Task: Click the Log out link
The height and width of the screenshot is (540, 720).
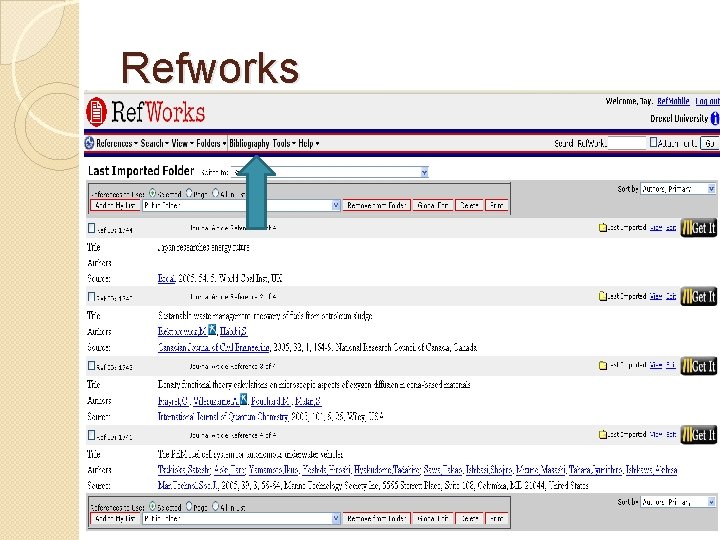Action: click(x=707, y=101)
